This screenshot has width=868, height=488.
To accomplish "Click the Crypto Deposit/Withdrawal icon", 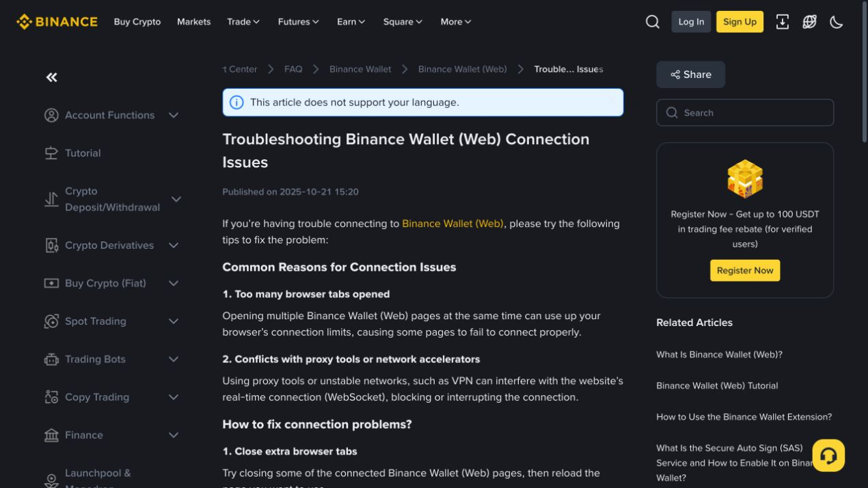I will (51, 200).
